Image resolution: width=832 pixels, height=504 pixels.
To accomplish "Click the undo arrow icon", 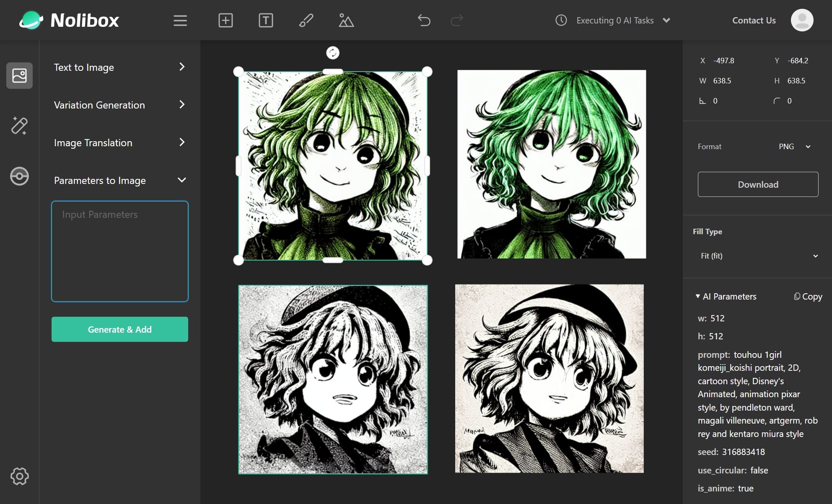I will point(424,21).
